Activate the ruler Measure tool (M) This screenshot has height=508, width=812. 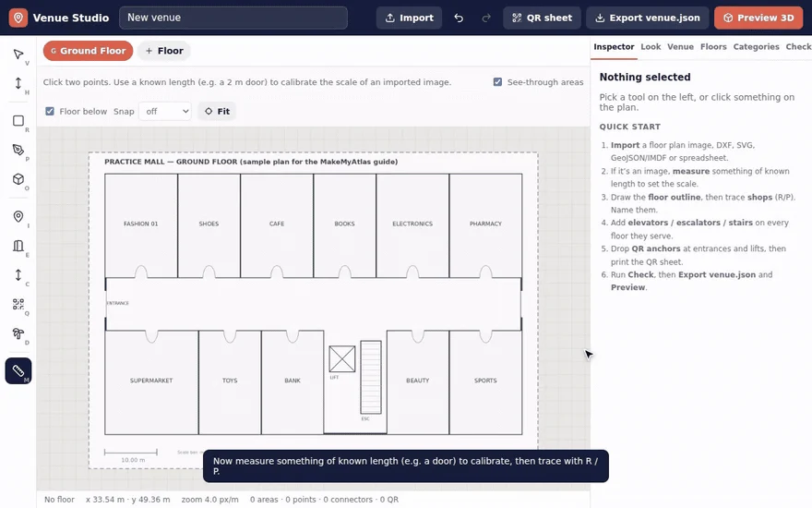pos(18,370)
